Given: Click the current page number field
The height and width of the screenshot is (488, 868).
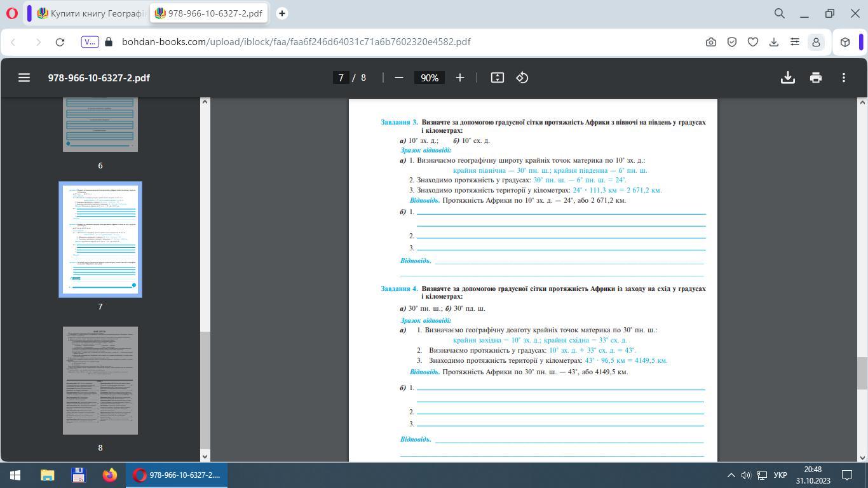Looking at the screenshot, I should click(x=341, y=78).
